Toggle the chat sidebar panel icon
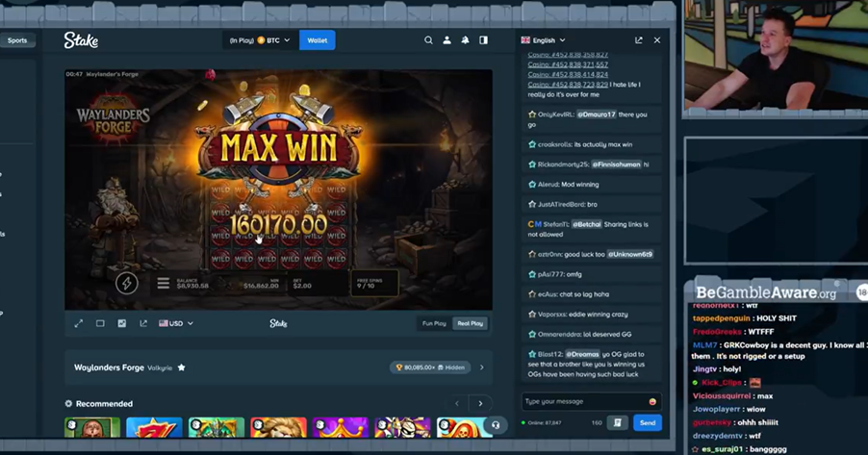 tap(483, 40)
